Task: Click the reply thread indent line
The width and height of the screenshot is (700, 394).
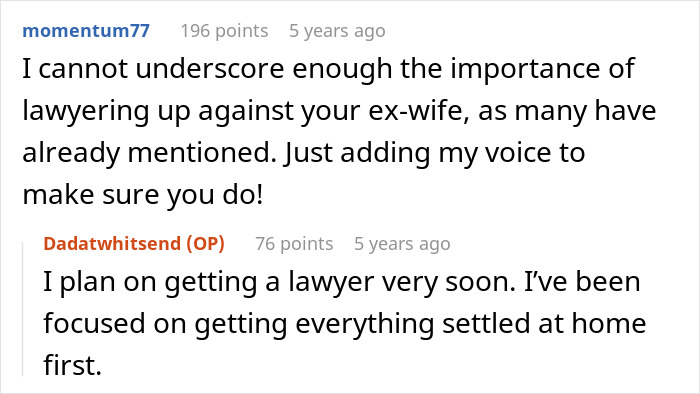Action: coord(23,309)
